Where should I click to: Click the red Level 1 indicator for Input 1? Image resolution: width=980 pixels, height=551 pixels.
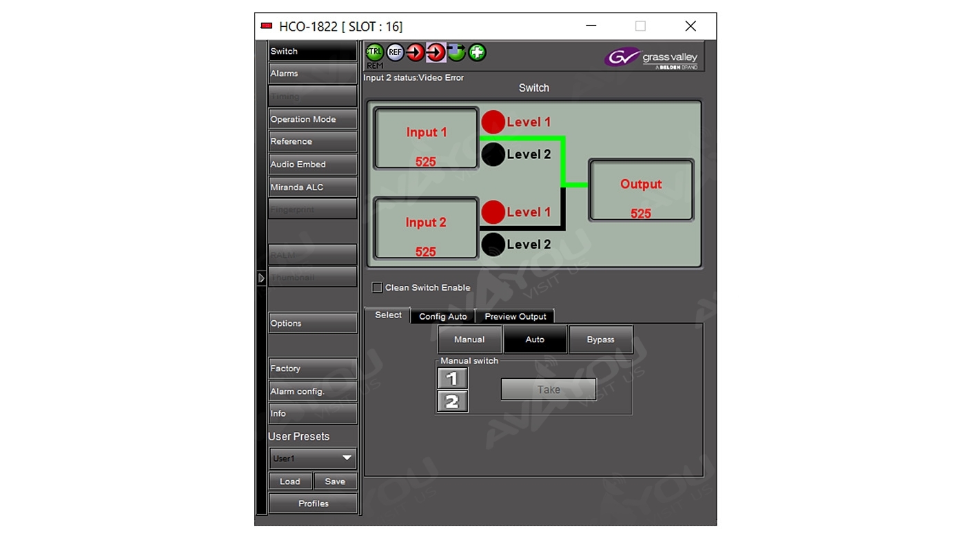[493, 122]
